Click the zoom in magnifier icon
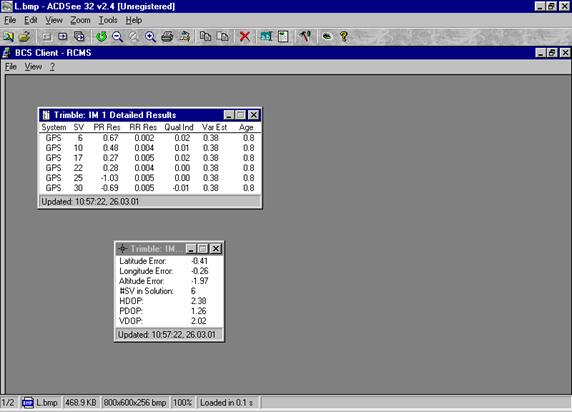 (x=150, y=36)
